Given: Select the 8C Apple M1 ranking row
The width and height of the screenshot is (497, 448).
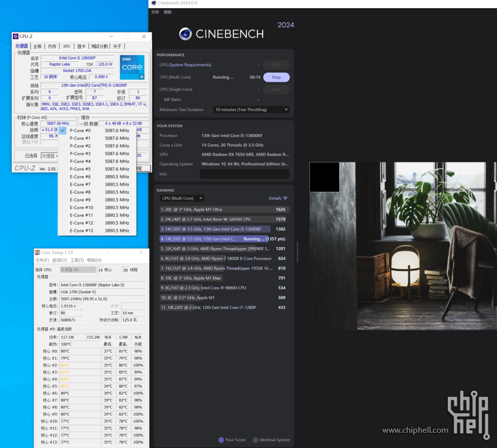Looking at the screenshot, I should coord(224,298).
